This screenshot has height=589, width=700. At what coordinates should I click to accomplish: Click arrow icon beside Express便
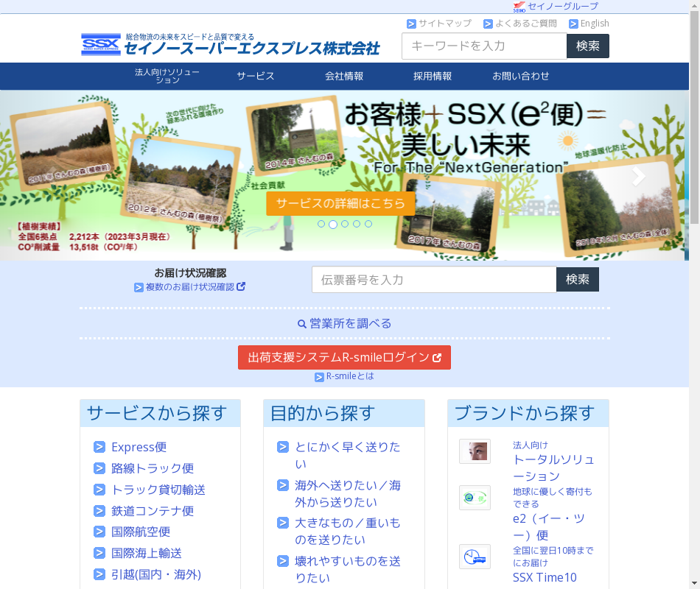pos(99,447)
